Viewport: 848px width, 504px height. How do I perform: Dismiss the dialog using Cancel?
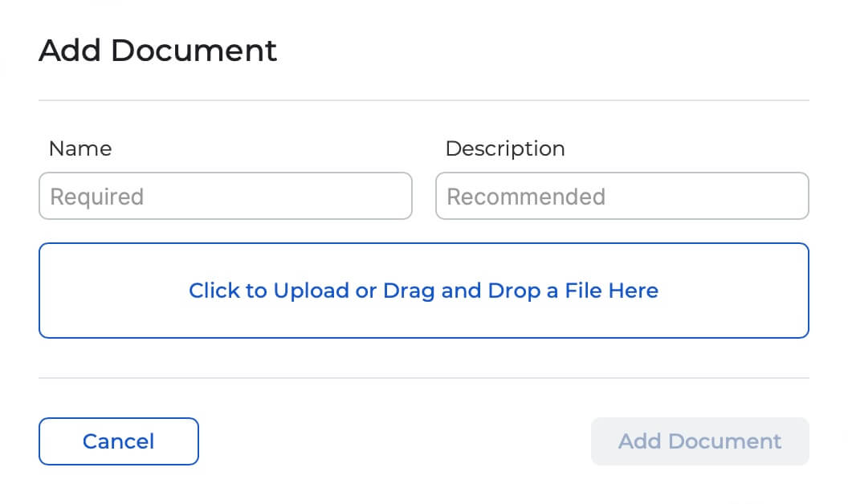(x=118, y=441)
